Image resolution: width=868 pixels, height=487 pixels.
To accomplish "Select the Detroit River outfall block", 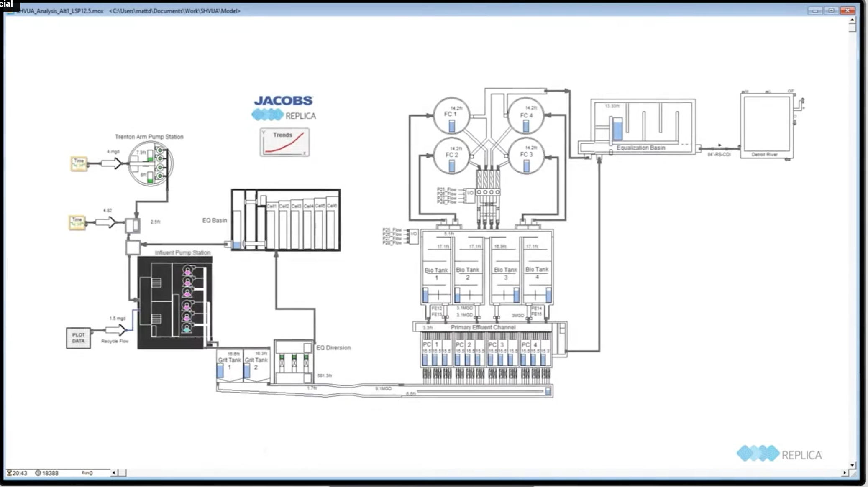I will click(x=767, y=126).
